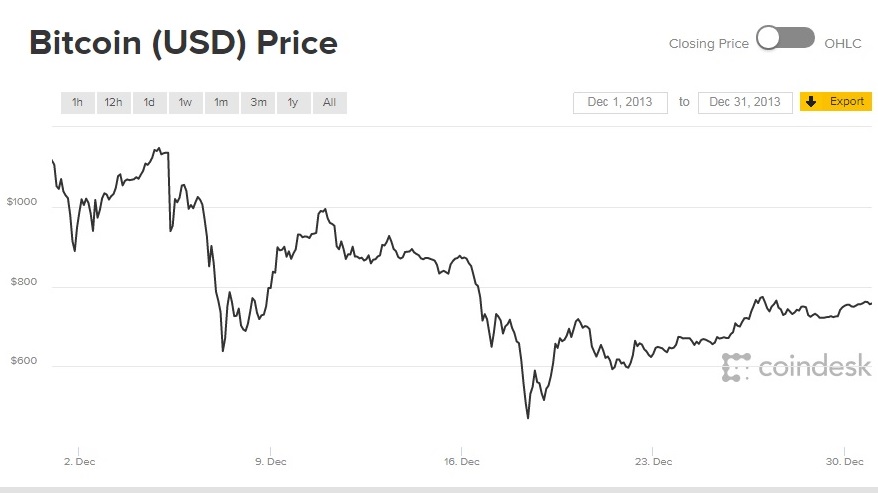Open the end date field Dec 31, 2013
Viewport: 878px width, 493px height.
tap(745, 102)
